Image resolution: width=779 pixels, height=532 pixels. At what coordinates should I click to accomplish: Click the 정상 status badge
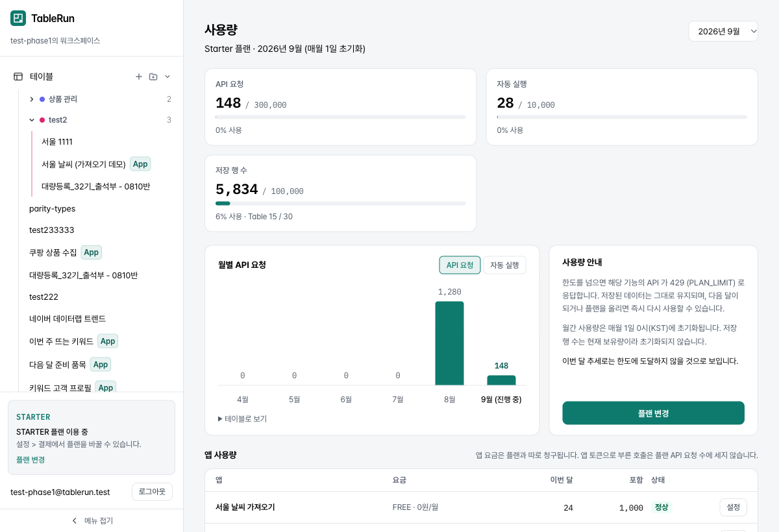[662, 507]
